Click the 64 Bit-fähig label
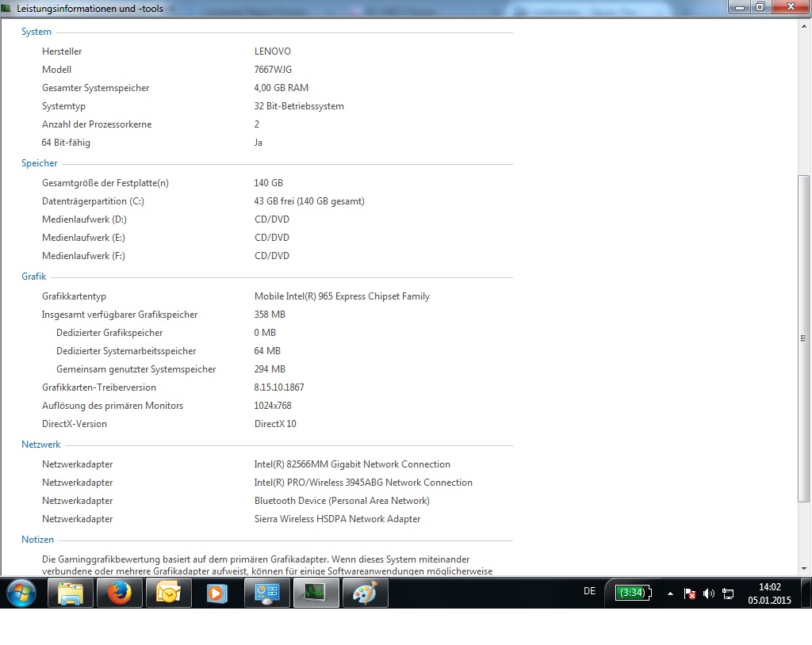 [66, 143]
